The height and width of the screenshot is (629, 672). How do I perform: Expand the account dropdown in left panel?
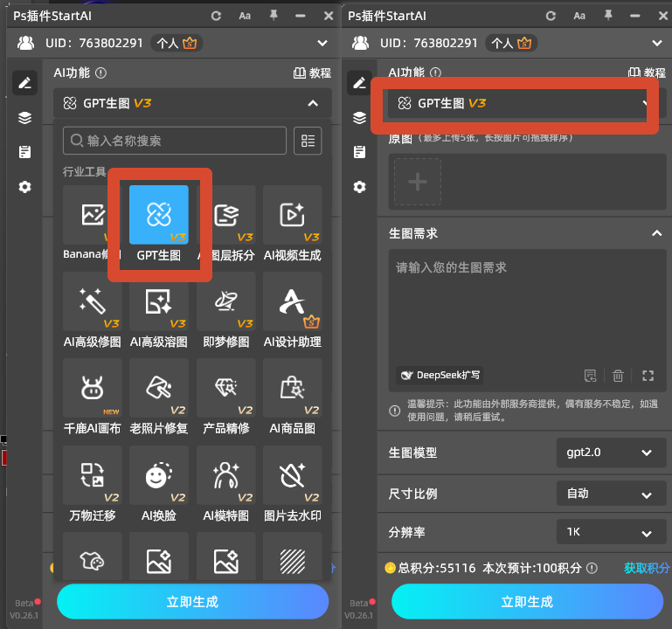(x=322, y=43)
